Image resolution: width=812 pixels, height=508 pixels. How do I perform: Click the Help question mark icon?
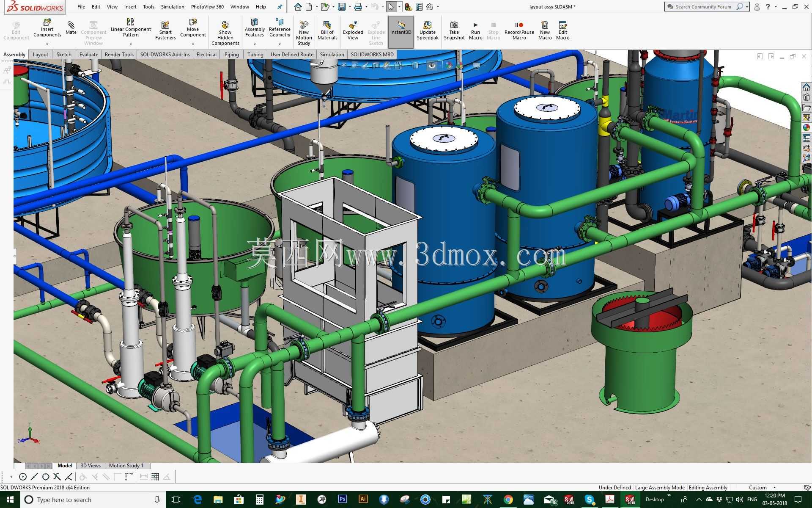click(768, 7)
